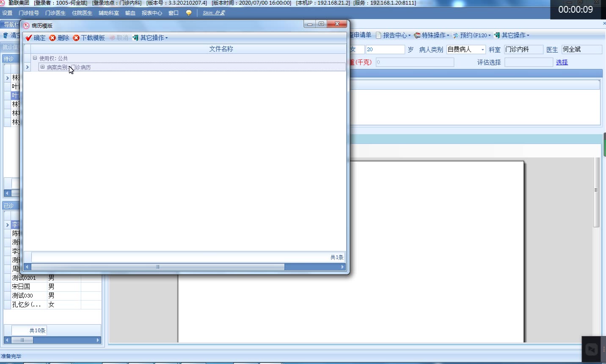606x364 pixels.
Task: Open the 门诊挂号 menu
Action: [x=29, y=13]
